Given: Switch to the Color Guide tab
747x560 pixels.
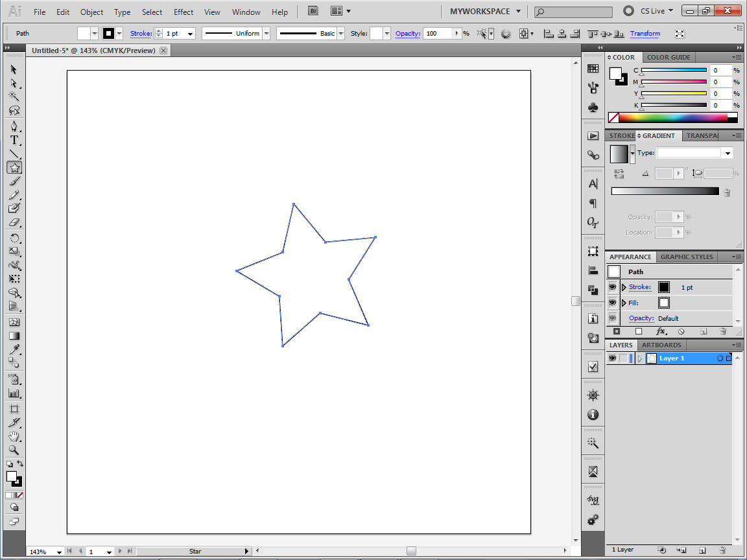Looking at the screenshot, I should pyautogui.click(x=669, y=57).
